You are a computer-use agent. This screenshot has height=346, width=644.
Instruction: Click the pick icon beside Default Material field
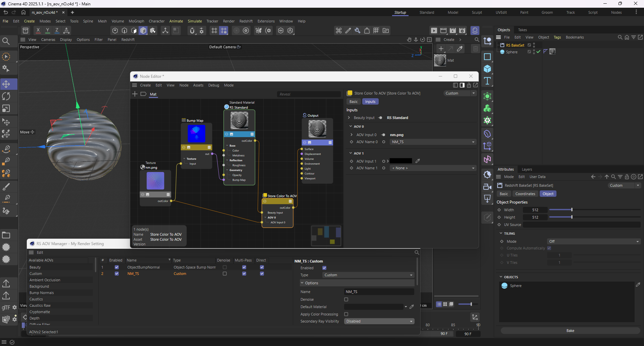[x=412, y=306]
